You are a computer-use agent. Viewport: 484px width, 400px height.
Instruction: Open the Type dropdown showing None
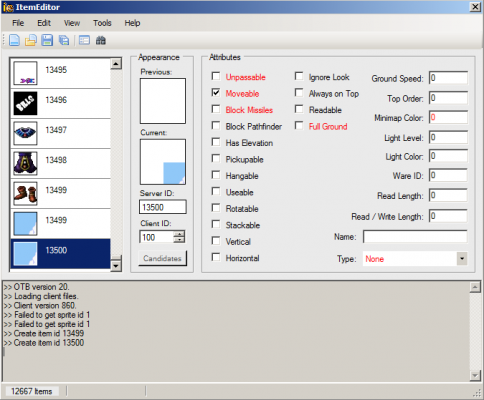[415, 259]
